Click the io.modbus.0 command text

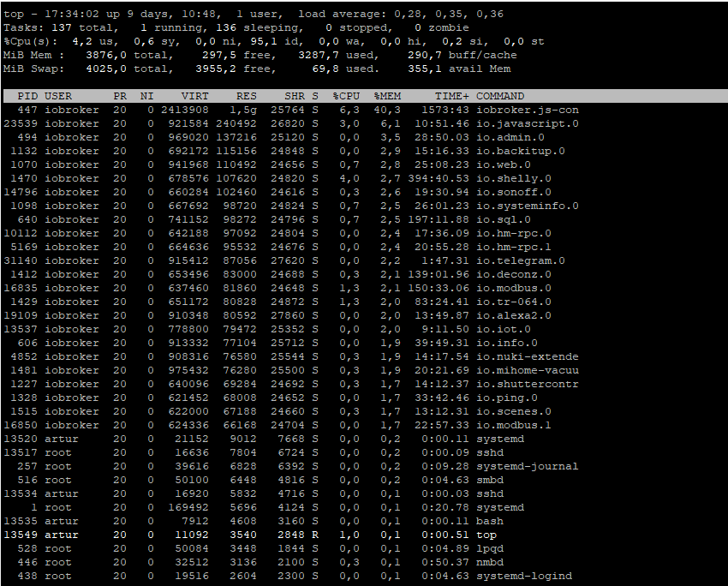pos(514,288)
